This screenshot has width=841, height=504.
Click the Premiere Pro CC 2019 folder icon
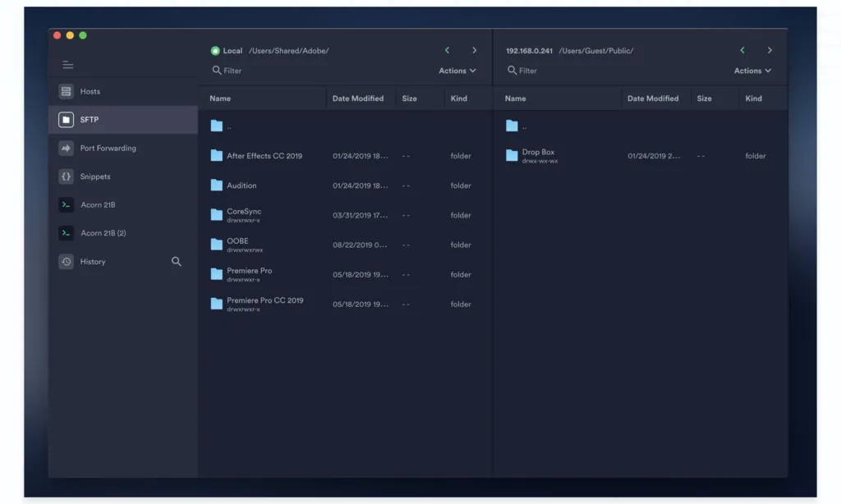pos(217,304)
